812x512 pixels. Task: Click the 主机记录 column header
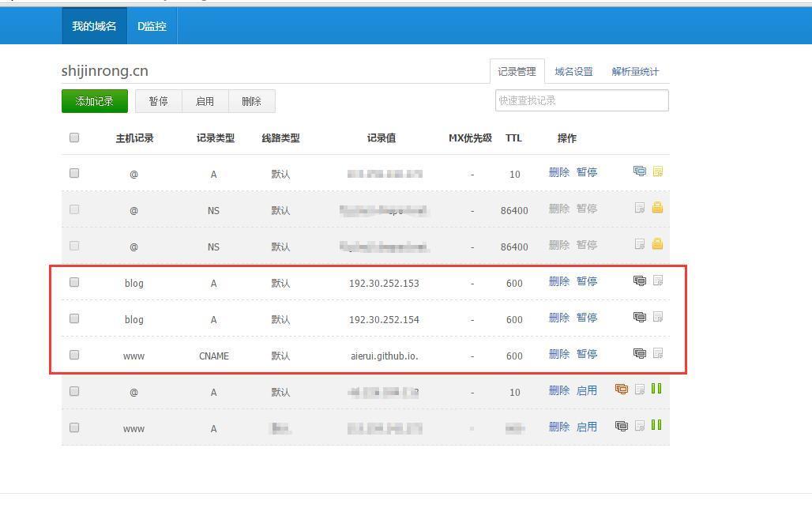coord(134,138)
